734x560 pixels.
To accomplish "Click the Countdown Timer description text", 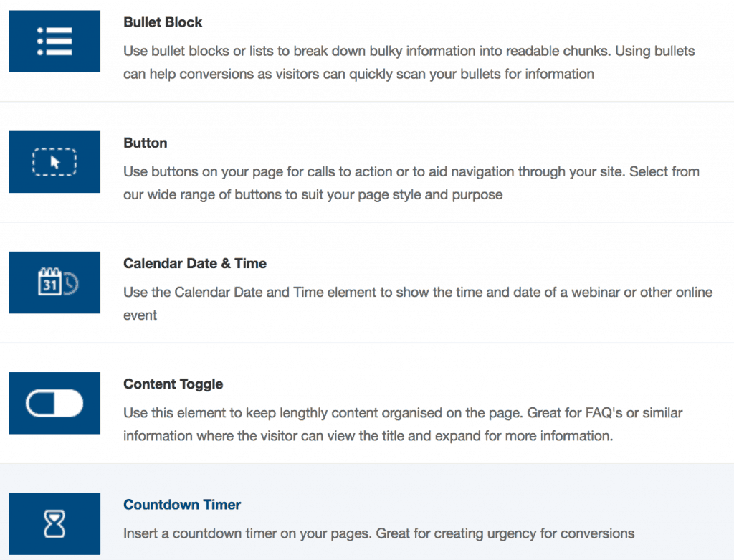I will 378,533.
